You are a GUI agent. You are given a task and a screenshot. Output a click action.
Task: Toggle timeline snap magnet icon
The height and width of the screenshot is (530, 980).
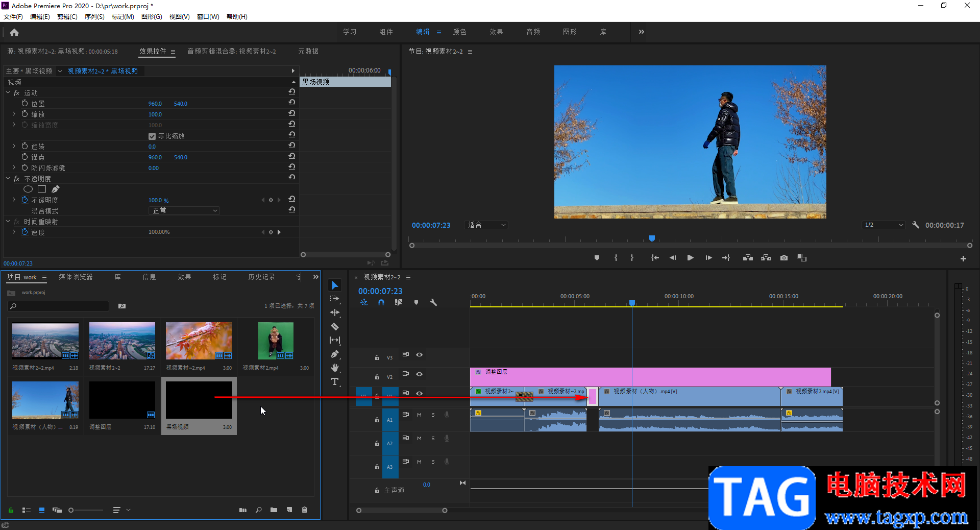[381, 302]
